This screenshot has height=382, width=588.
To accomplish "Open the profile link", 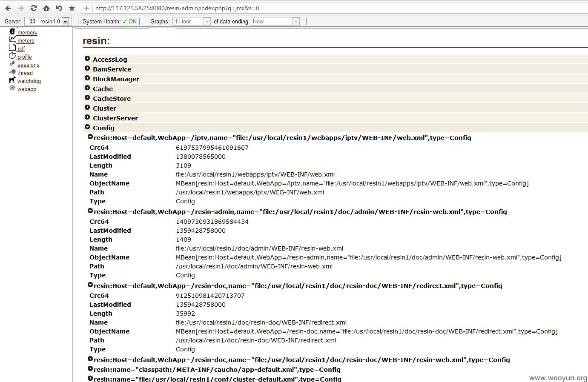I will pos(24,57).
